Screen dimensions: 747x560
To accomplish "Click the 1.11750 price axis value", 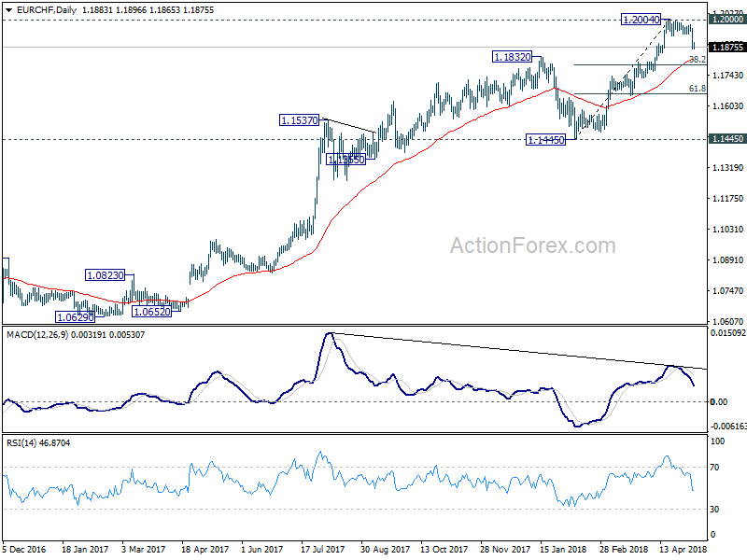I will (x=727, y=199).
